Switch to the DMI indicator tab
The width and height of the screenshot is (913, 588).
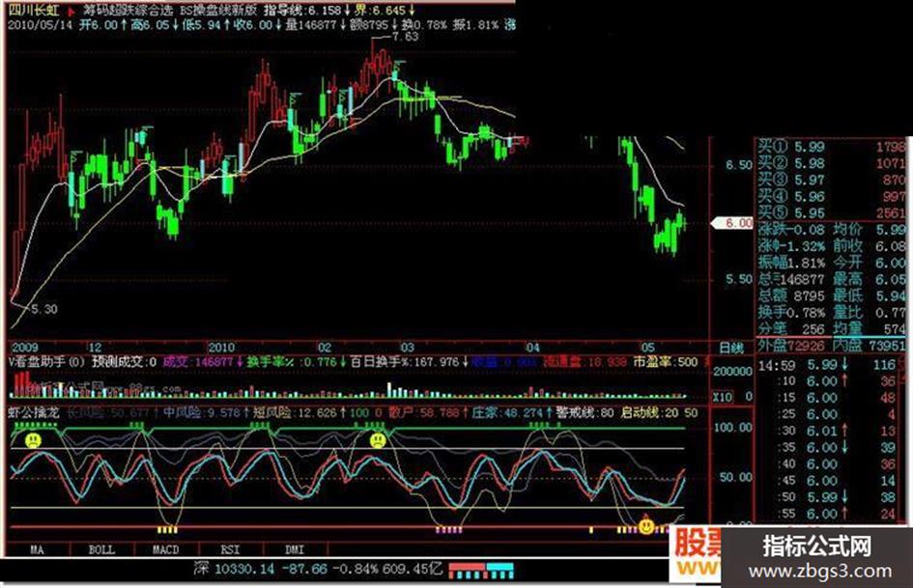point(296,549)
